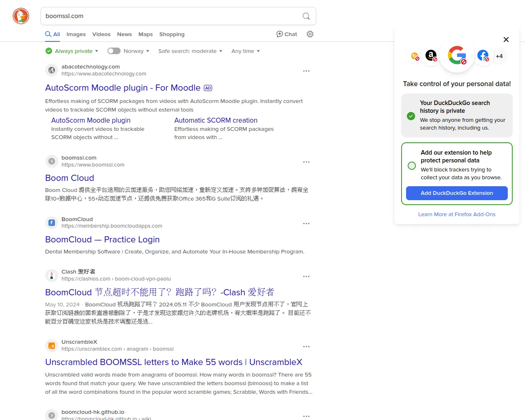Open the Safe search: moderate dropdown

(x=190, y=51)
